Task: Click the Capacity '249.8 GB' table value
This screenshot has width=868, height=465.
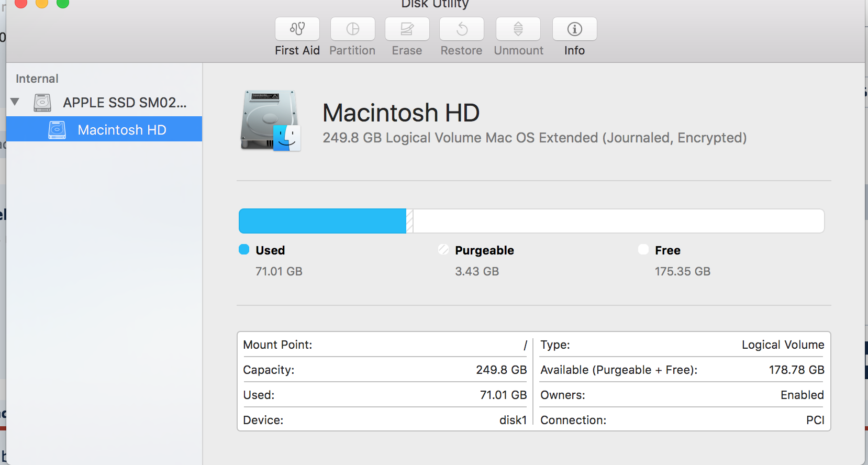Action: point(502,370)
